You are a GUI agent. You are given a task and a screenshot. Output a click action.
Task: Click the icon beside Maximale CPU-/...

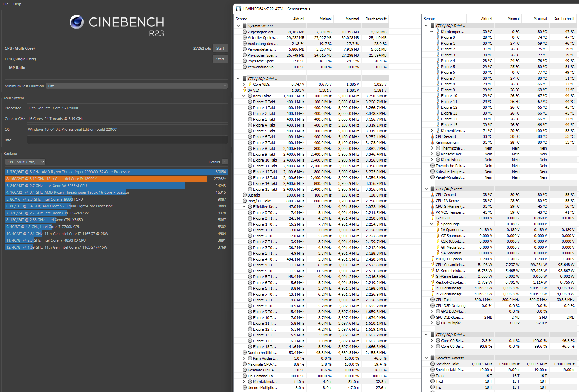coord(245,364)
